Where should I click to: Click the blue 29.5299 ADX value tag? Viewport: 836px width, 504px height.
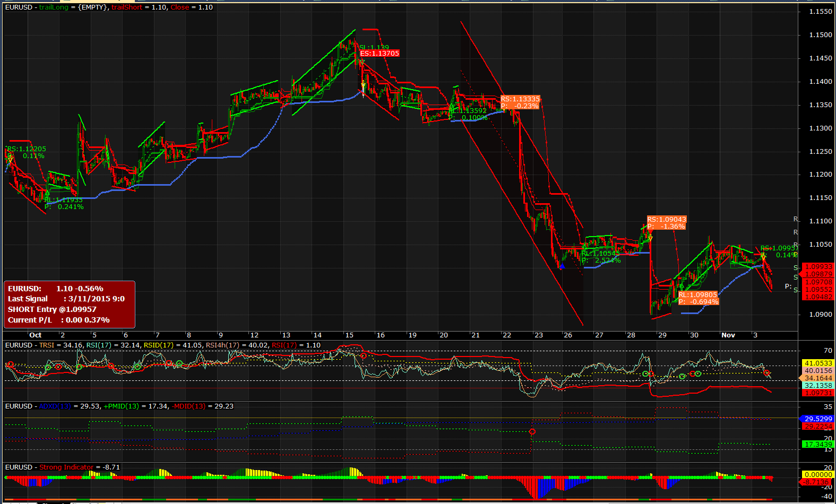click(x=817, y=419)
